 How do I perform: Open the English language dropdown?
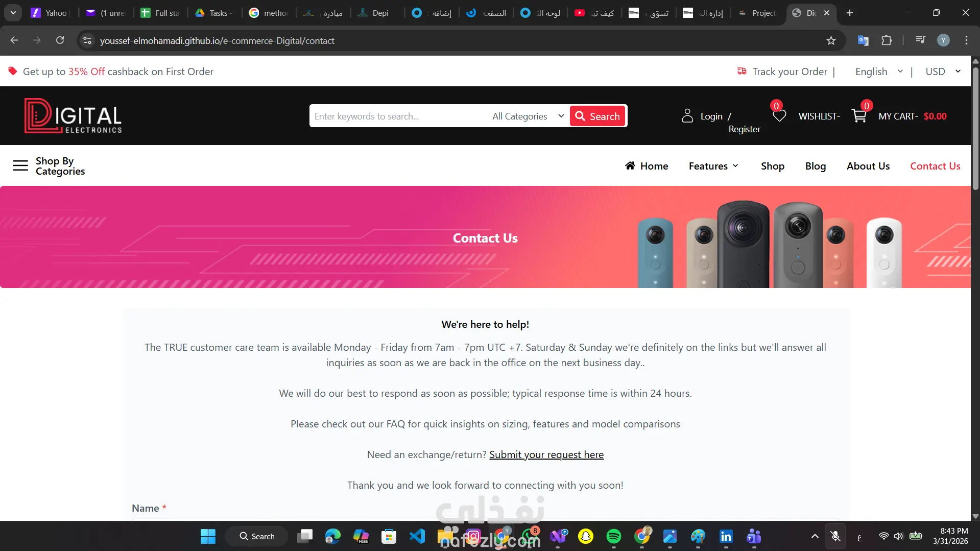click(879, 71)
